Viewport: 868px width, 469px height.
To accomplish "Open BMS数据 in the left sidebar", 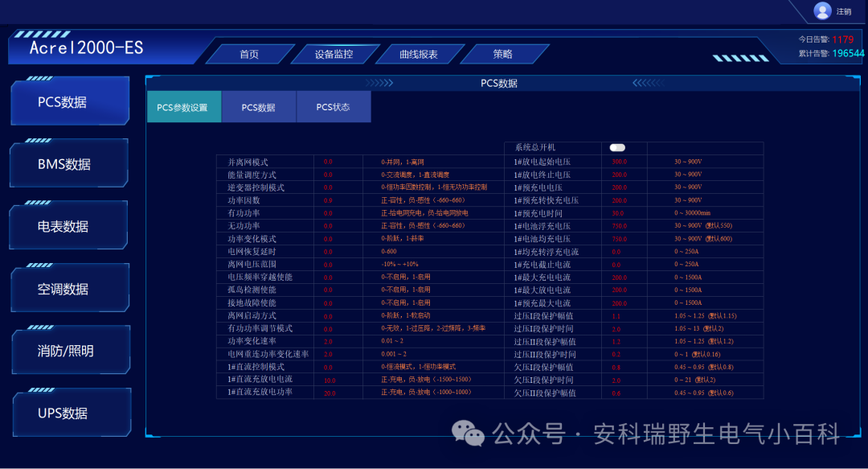I will tap(69, 164).
